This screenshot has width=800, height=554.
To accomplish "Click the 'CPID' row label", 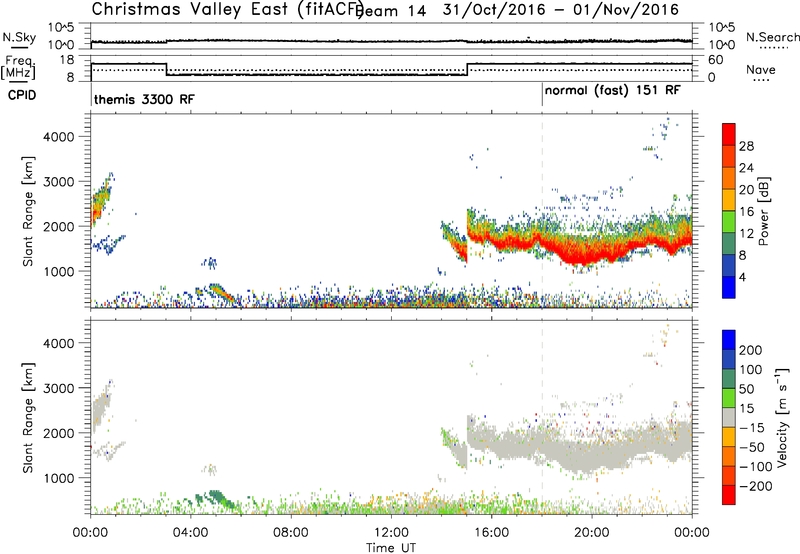I will [22, 95].
